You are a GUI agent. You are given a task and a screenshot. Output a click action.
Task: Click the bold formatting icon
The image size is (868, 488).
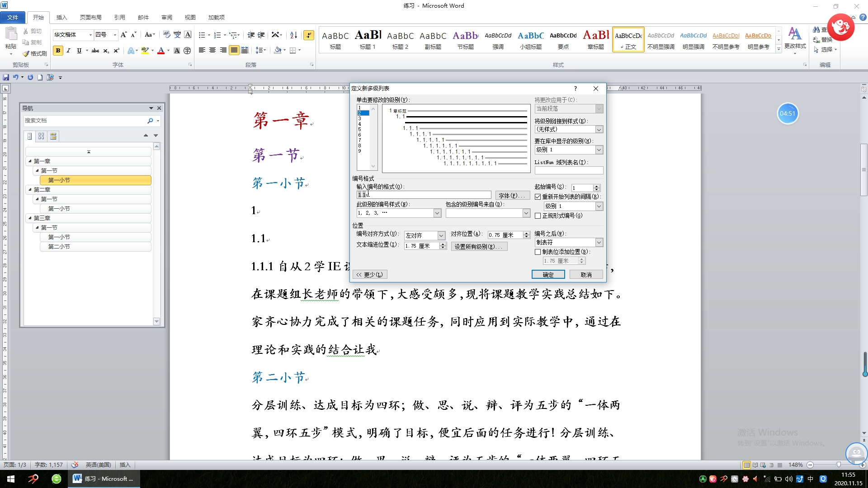click(x=57, y=50)
